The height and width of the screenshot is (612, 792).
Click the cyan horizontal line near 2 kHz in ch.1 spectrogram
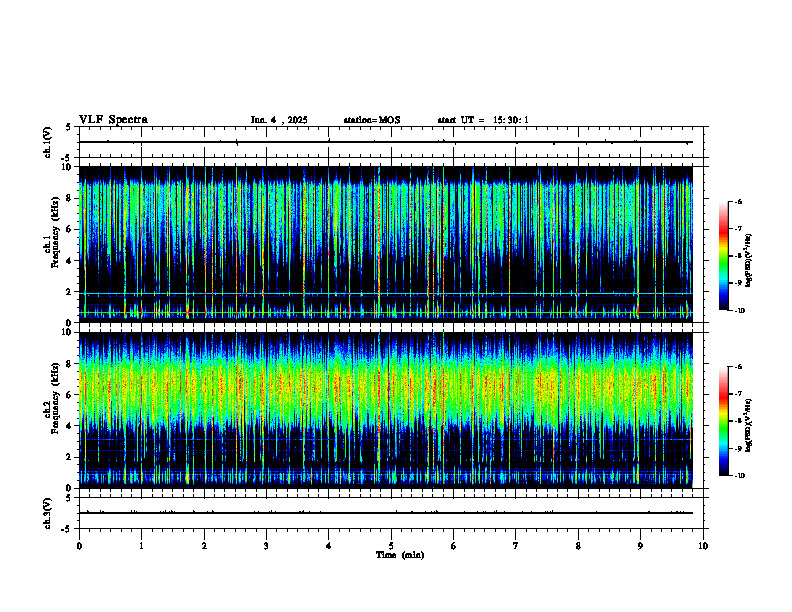[x=386, y=294]
